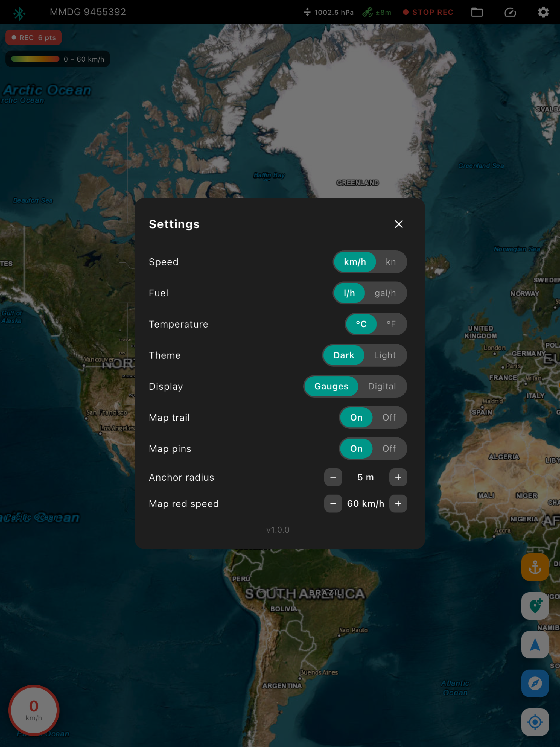Select kn speed unit

(x=390, y=262)
